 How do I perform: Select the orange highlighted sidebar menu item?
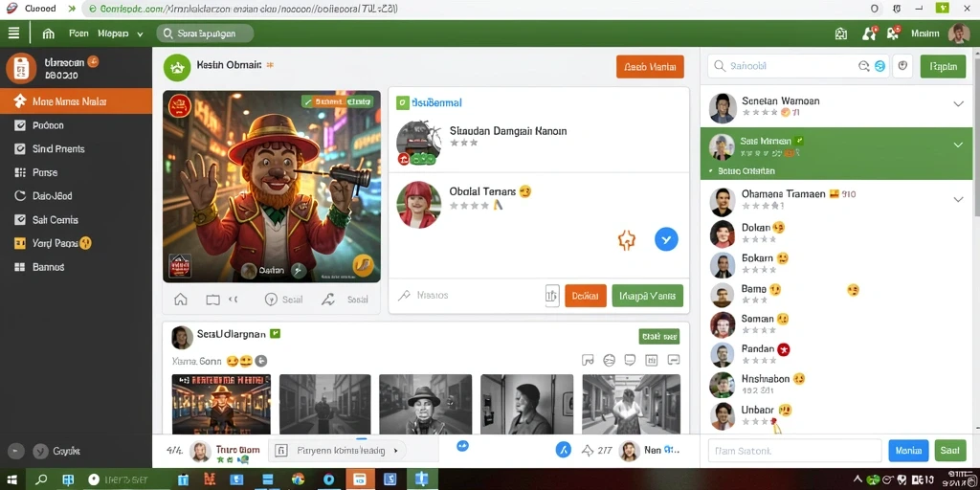[76, 101]
